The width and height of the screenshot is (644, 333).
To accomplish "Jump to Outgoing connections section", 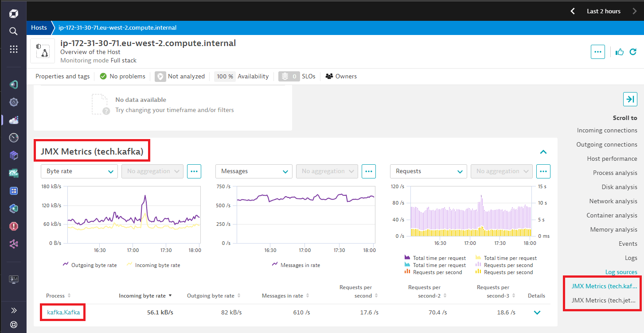I will (x=607, y=144).
